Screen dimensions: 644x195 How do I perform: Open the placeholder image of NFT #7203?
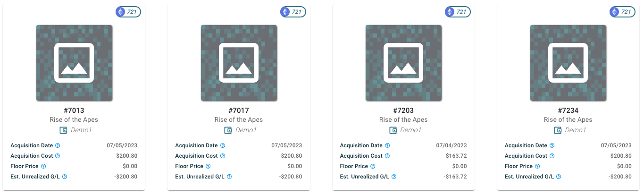tap(403, 63)
